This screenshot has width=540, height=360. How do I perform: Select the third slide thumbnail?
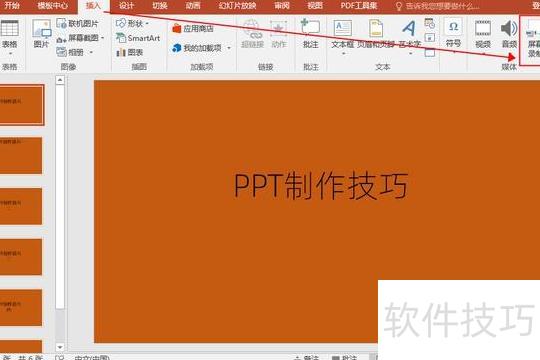21,206
